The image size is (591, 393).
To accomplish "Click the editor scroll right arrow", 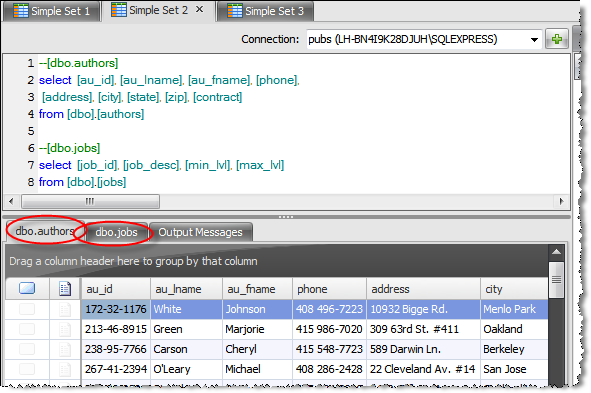I will (x=561, y=201).
